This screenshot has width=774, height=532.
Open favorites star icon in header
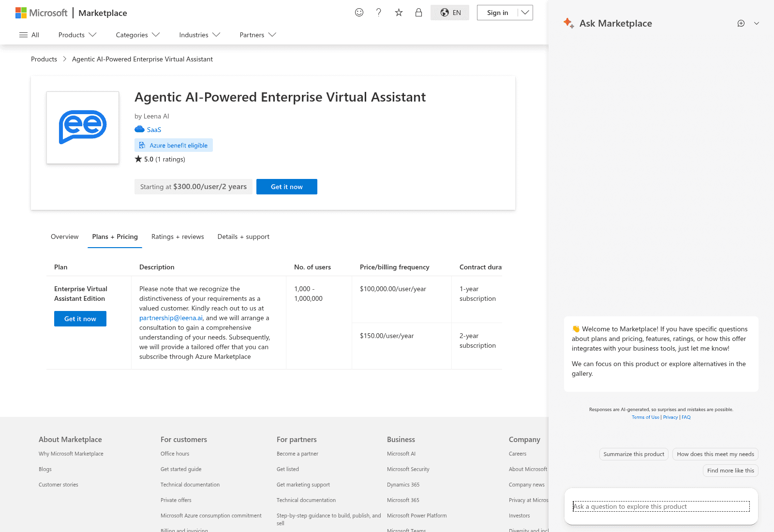pos(399,13)
